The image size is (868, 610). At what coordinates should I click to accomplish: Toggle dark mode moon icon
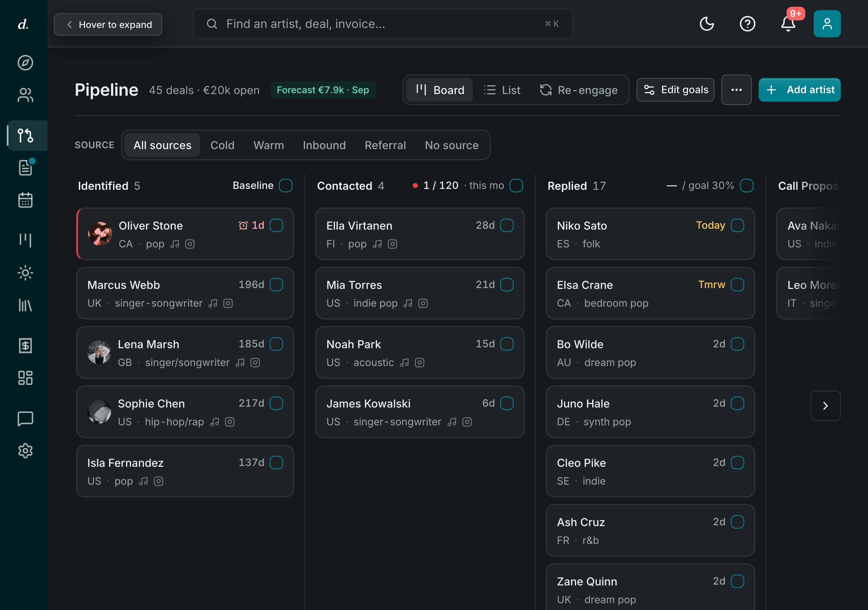(707, 24)
